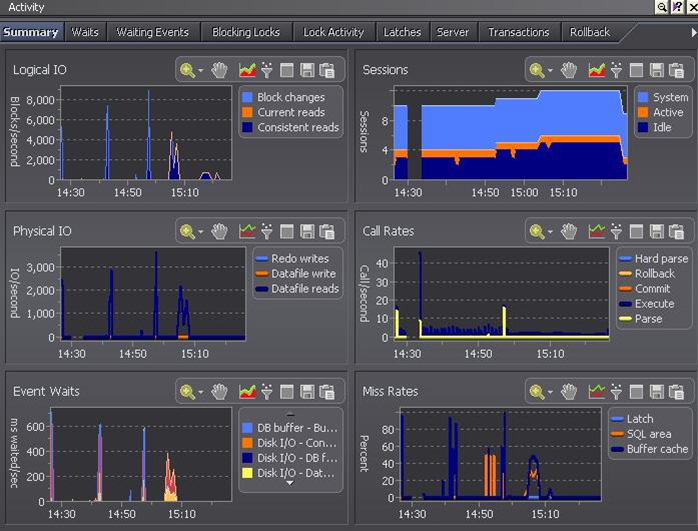Click the line chart icon in Physical IO panel

coord(247,231)
